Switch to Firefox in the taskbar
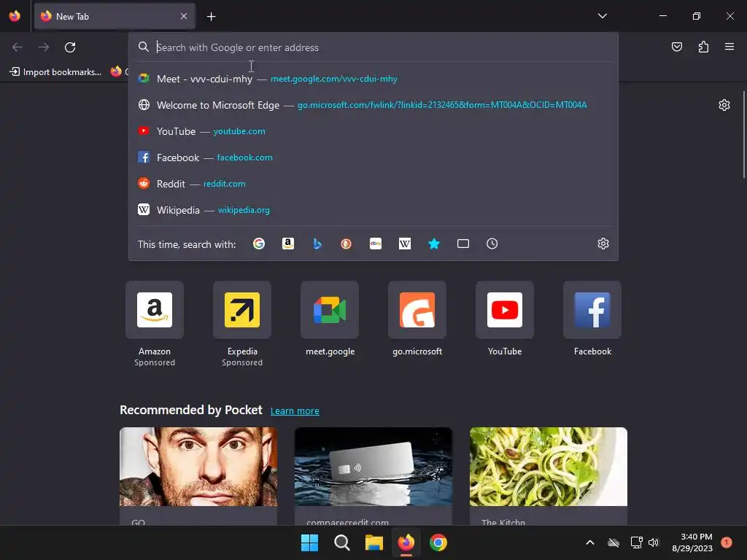Screen dimensions: 747x560 click(406, 542)
